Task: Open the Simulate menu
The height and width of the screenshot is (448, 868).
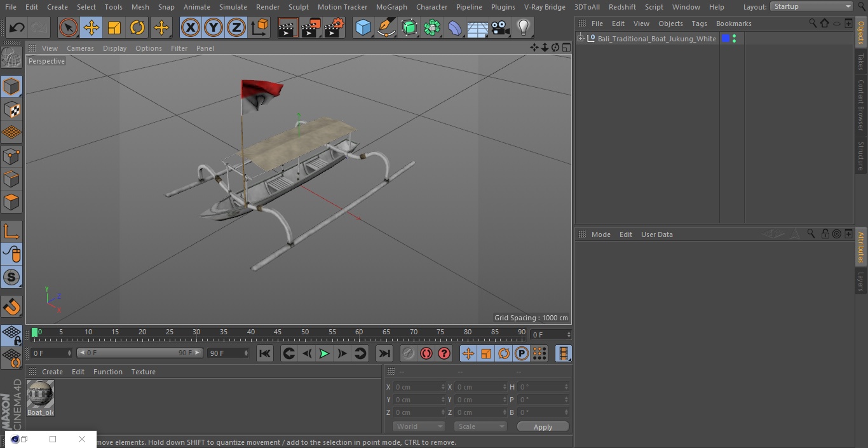Action: pyautogui.click(x=233, y=7)
